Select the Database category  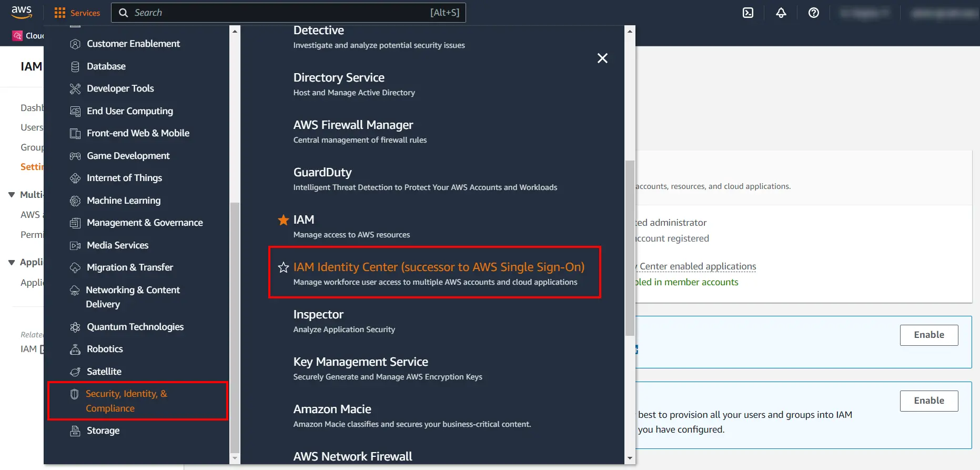click(x=106, y=66)
